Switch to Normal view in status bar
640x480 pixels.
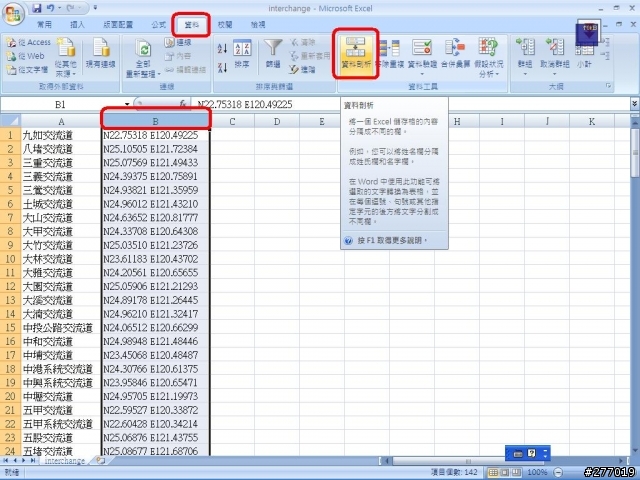click(x=493, y=472)
